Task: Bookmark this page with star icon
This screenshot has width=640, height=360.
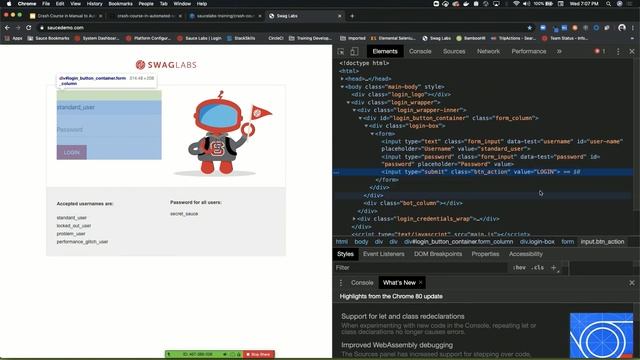Action: [529, 28]
